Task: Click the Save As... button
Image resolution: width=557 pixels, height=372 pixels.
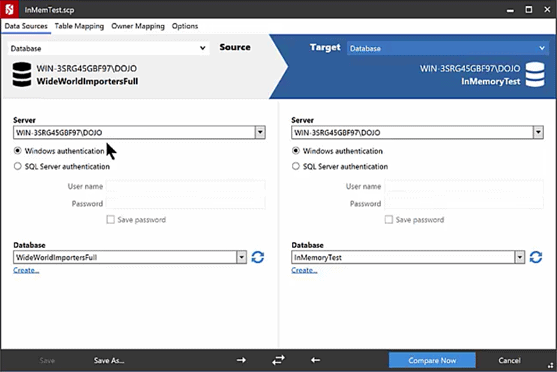Action: (109, 360)
